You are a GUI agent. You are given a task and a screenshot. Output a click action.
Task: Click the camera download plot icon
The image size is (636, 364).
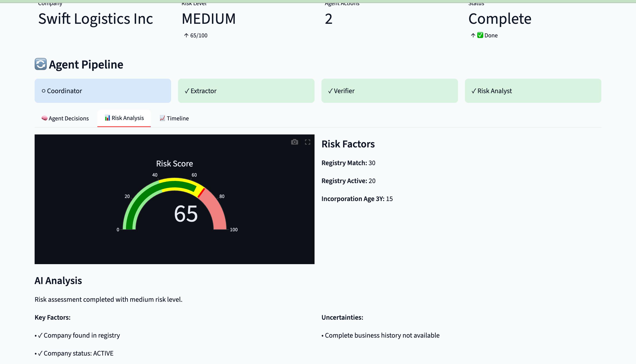pos(294,142)
